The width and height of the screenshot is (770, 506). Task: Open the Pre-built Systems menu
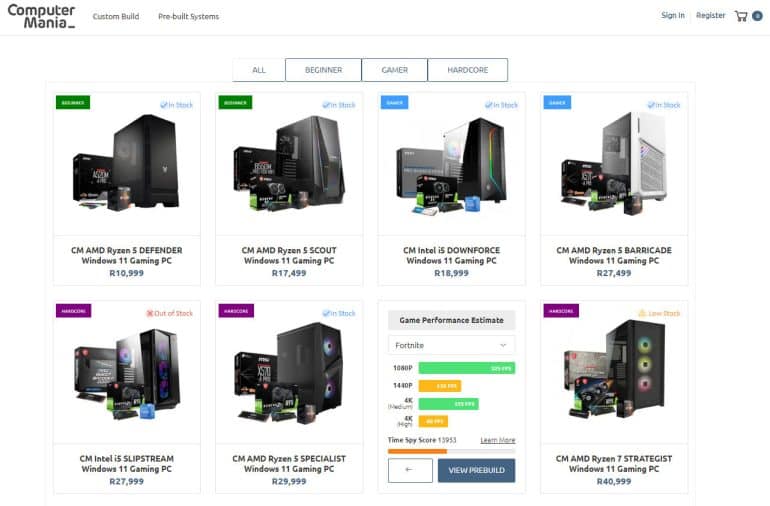coord(189,16)
